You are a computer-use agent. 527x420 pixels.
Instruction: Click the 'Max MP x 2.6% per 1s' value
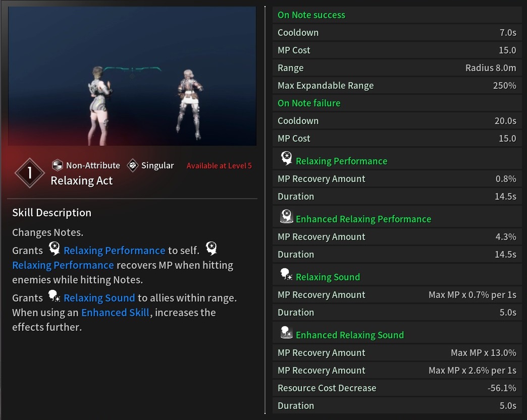point(472,371)
